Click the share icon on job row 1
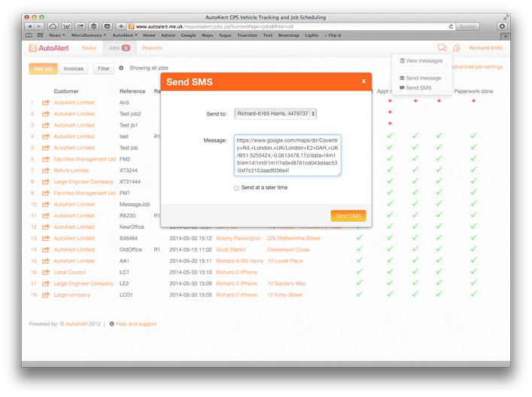 click(x=45, y=102)
